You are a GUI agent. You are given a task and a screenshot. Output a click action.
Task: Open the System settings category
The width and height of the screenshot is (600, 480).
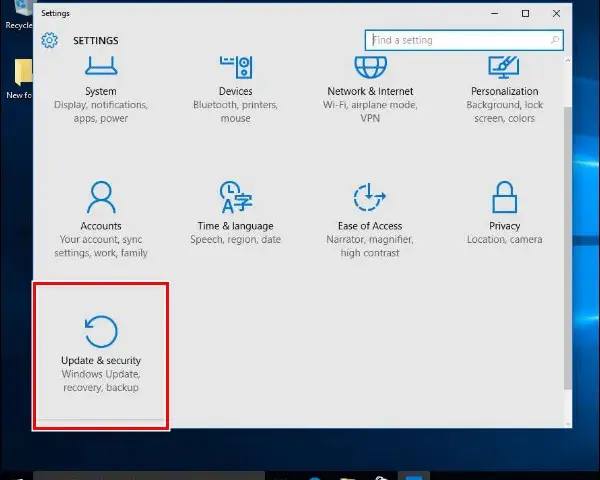pos(101,90)
